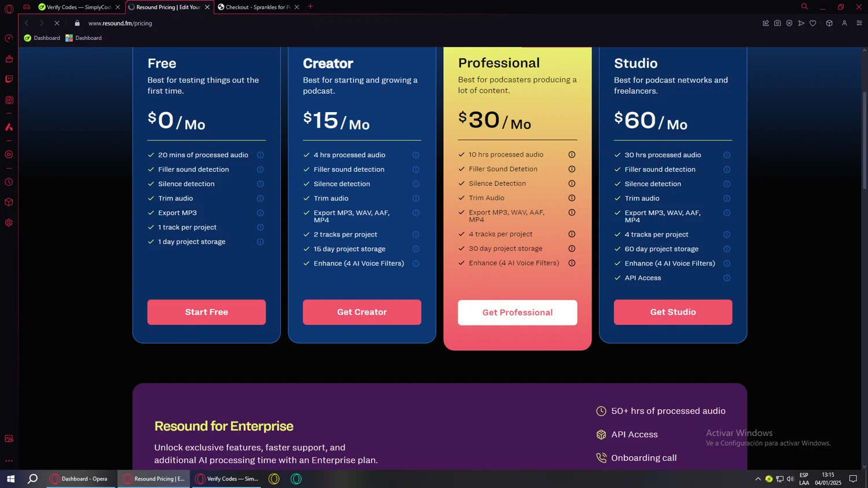Open GX Corner gamepad icon in tab bar
Image resolution: width=868 pixels, height=488 pixels.
(27, 7)
